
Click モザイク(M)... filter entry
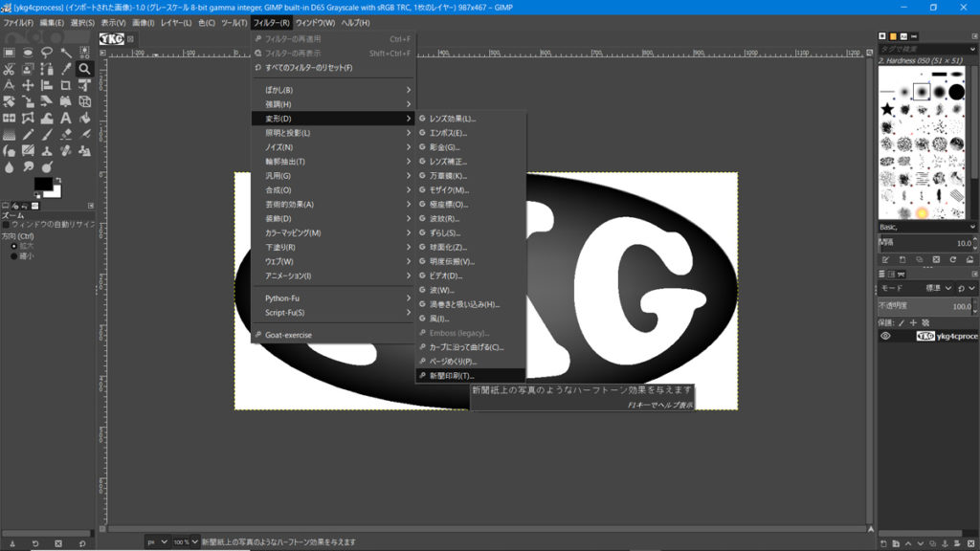click(470, 190)
